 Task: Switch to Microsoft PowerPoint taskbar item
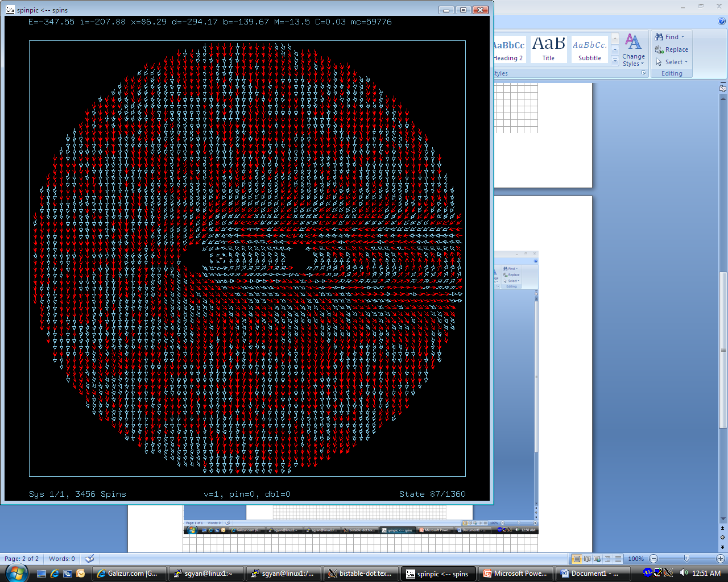point(515,573)
